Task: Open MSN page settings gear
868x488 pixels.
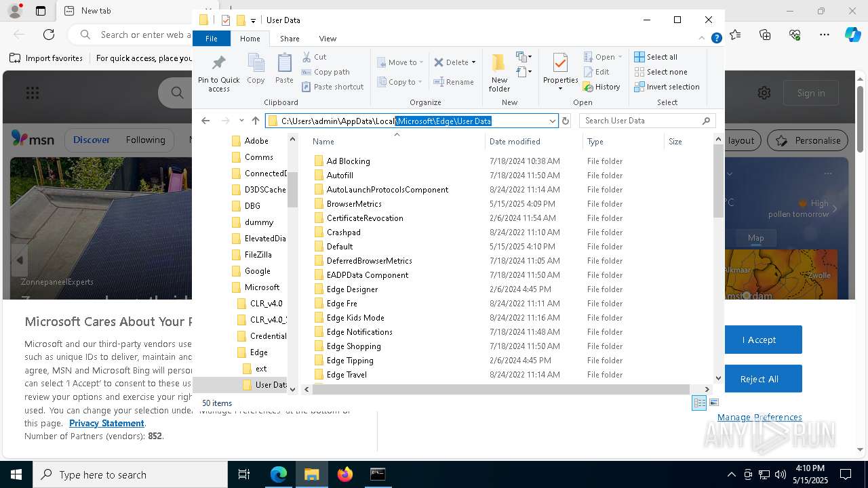Action: pyautogui.click(x=764, y=93)
